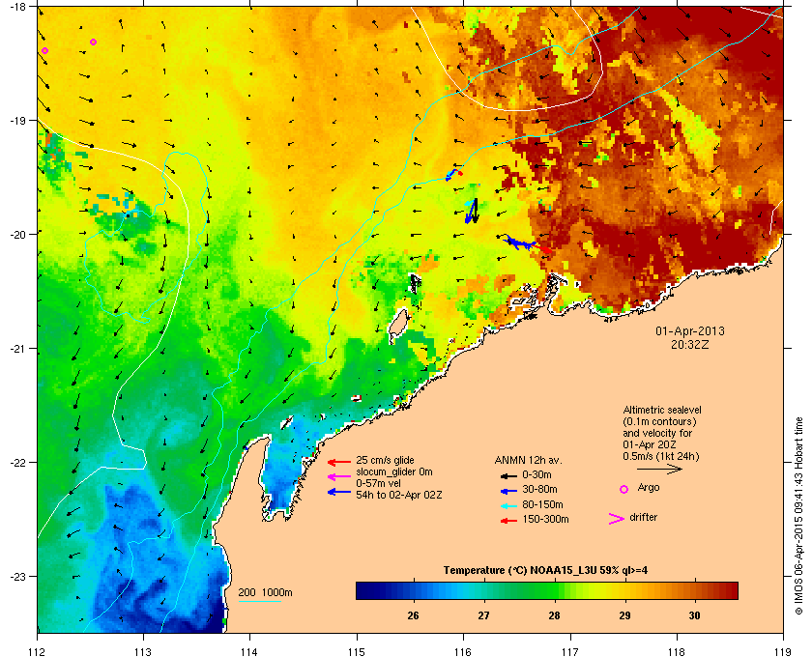
Task: Click the cyan 80-150m ANMN legend arrow
Action: (508, 506)
